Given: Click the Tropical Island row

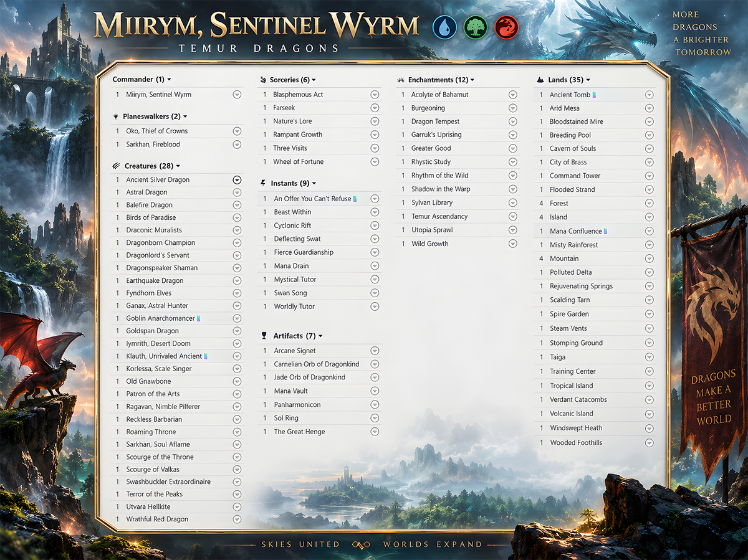Looking at the screenshot, I should (597, 386).
